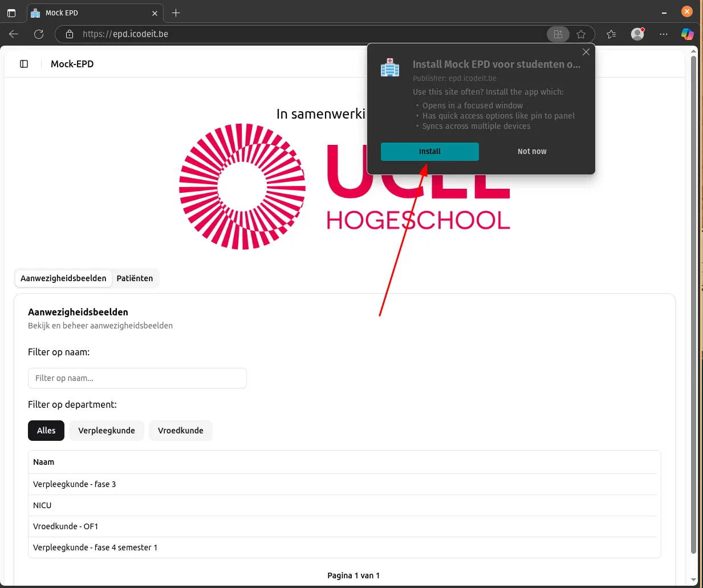Click the browser back arrow
Screen dimensions: 703x588
point(14,34)
